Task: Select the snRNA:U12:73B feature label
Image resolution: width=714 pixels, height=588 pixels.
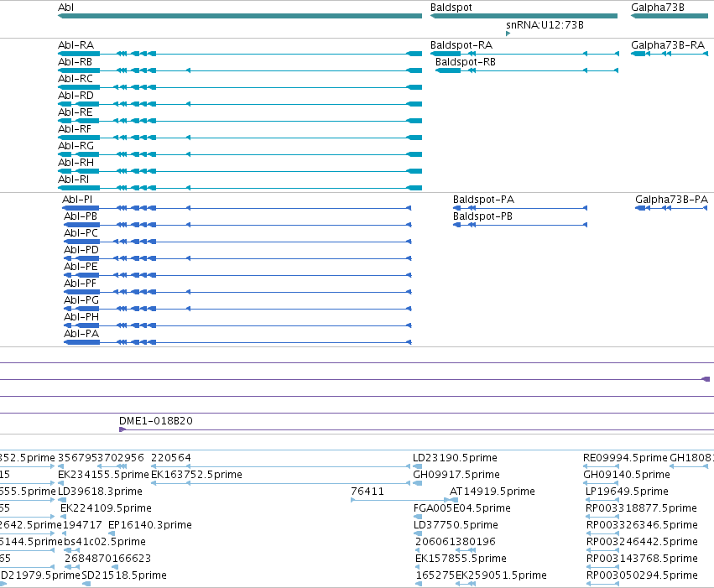Action: [545, 25]
